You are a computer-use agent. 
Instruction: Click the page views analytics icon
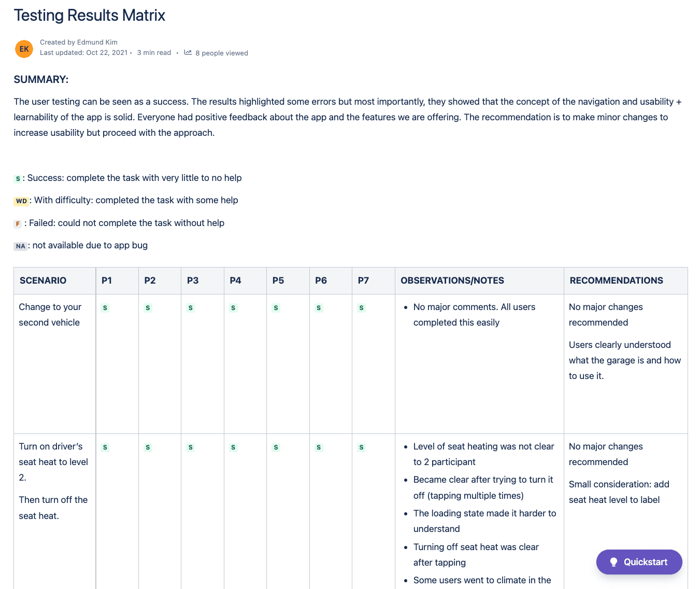click(x=188, y=52)
